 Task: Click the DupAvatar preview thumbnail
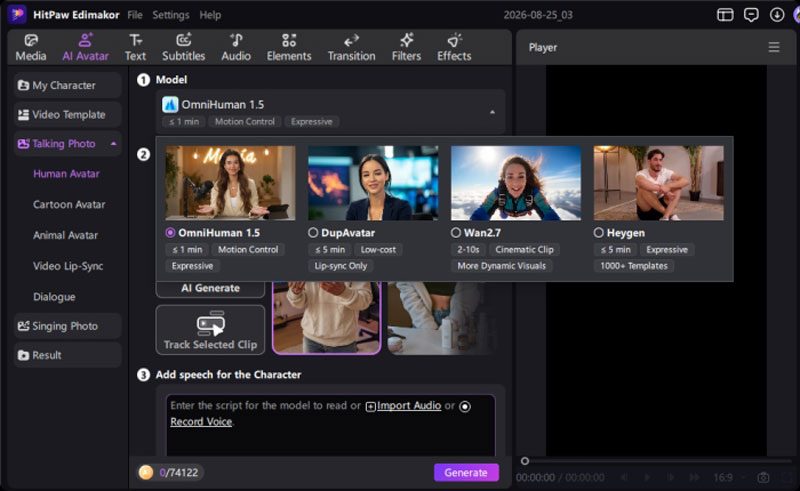pos(373,183)
